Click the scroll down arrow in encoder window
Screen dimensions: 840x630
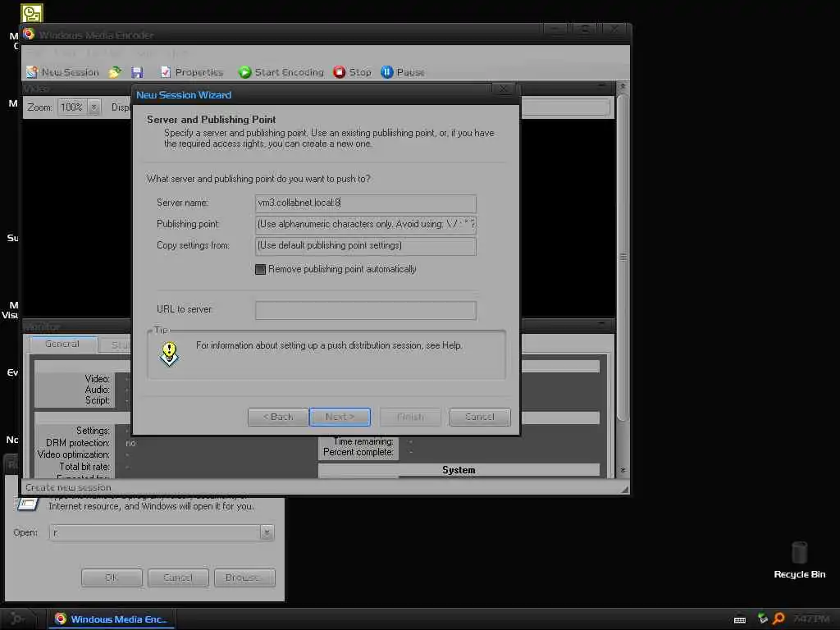(623, 470)
